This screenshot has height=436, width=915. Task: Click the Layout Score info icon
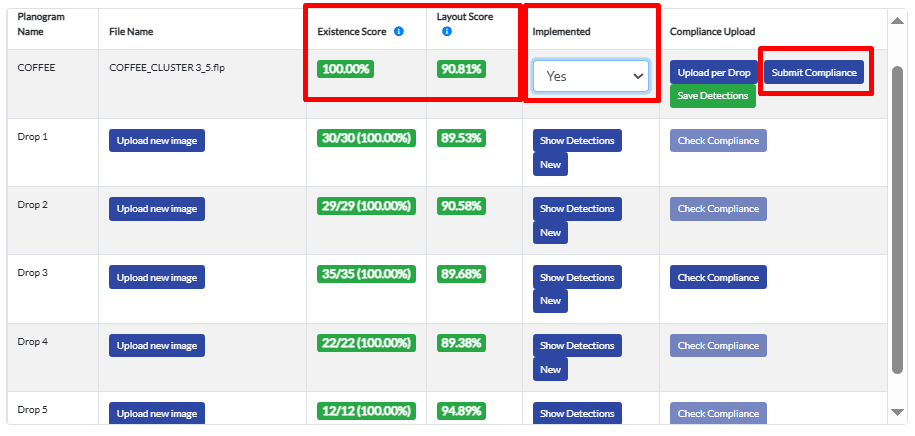446,32
